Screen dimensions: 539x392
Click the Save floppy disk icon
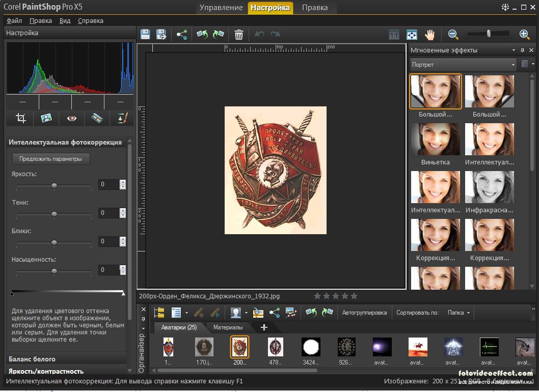click(x=145, y=34)
